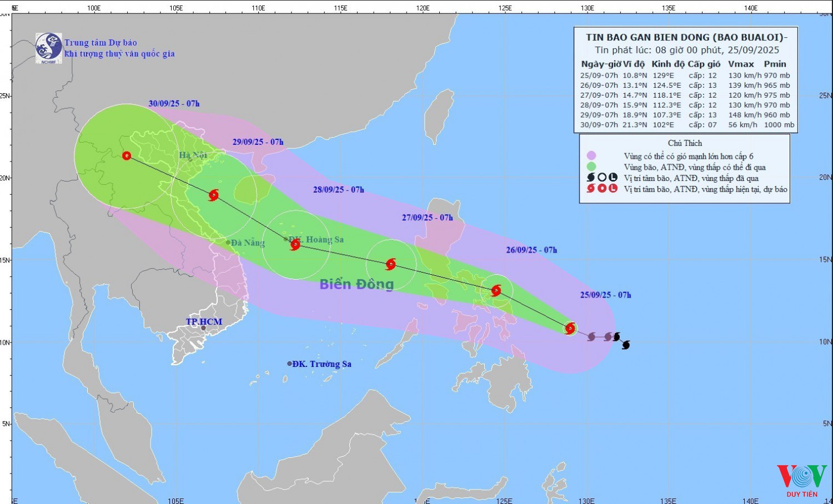Click the TP.HCM label on the map

[x=204, y=322]
